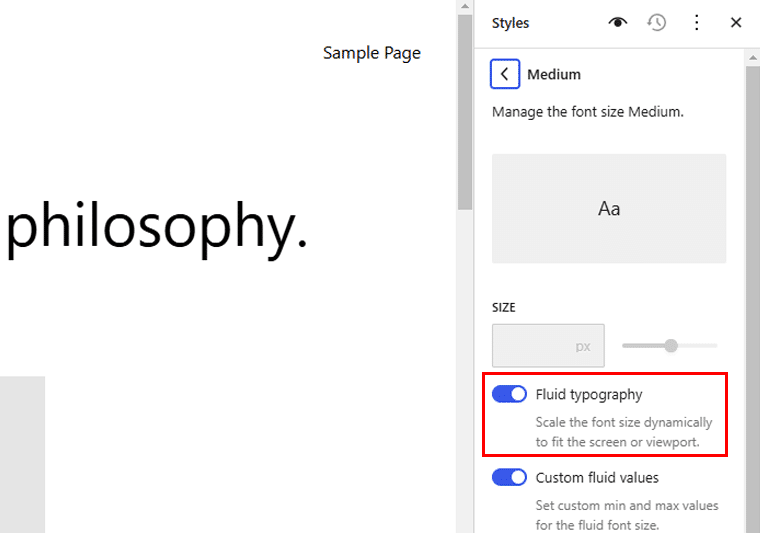
Task: Open the style revisions history icon
Action: tap(657, 23)
